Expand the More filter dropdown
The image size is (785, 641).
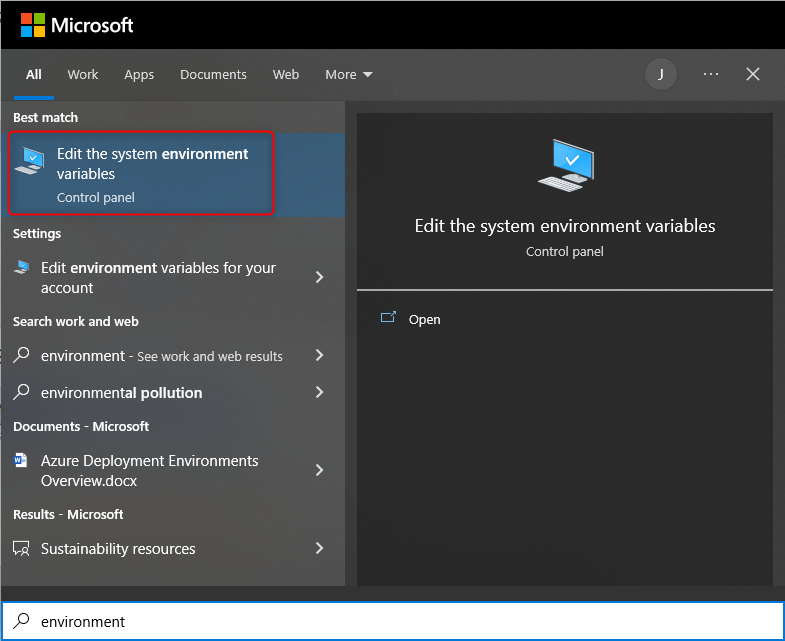pyautogui.click(x=348, y=74)
